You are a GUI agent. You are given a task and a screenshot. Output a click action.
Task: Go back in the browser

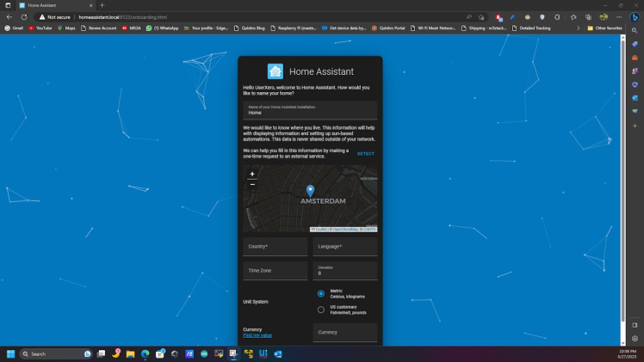point(9,17)
